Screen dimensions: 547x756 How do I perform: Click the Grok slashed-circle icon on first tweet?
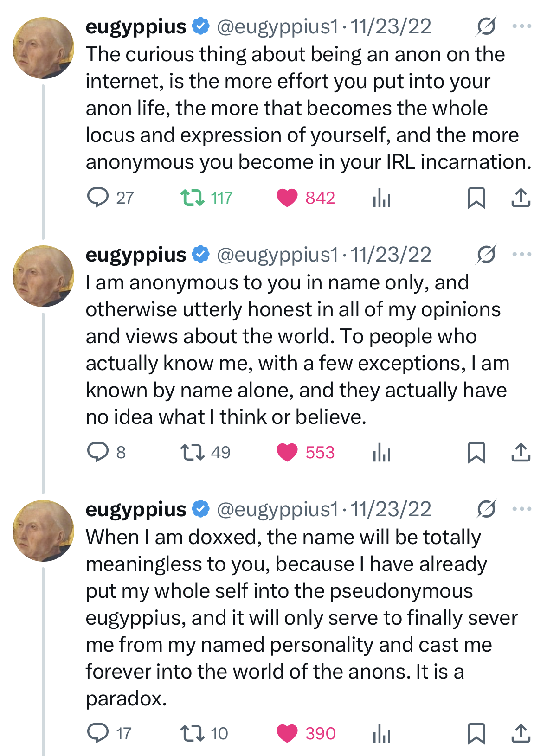pyautogui.click(x=486, y=26)
